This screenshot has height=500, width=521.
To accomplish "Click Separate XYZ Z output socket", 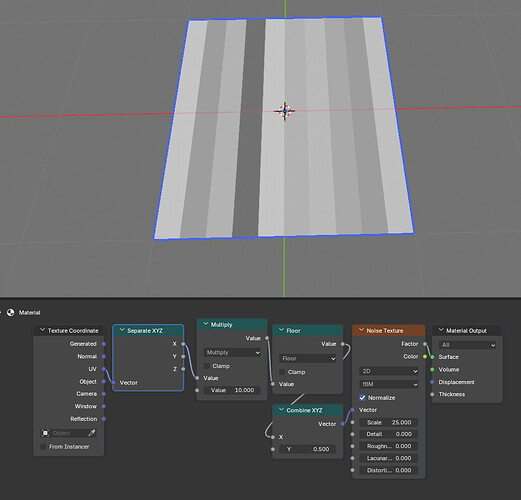I will tap(183, 369).
